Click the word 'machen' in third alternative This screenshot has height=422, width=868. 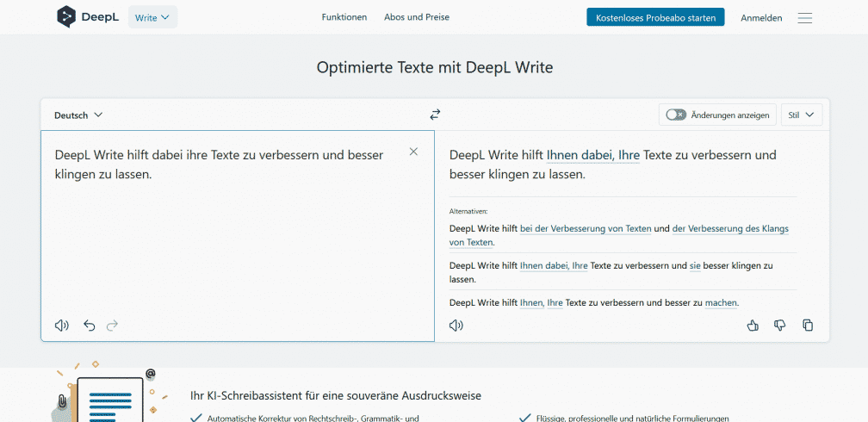(722, 303)
